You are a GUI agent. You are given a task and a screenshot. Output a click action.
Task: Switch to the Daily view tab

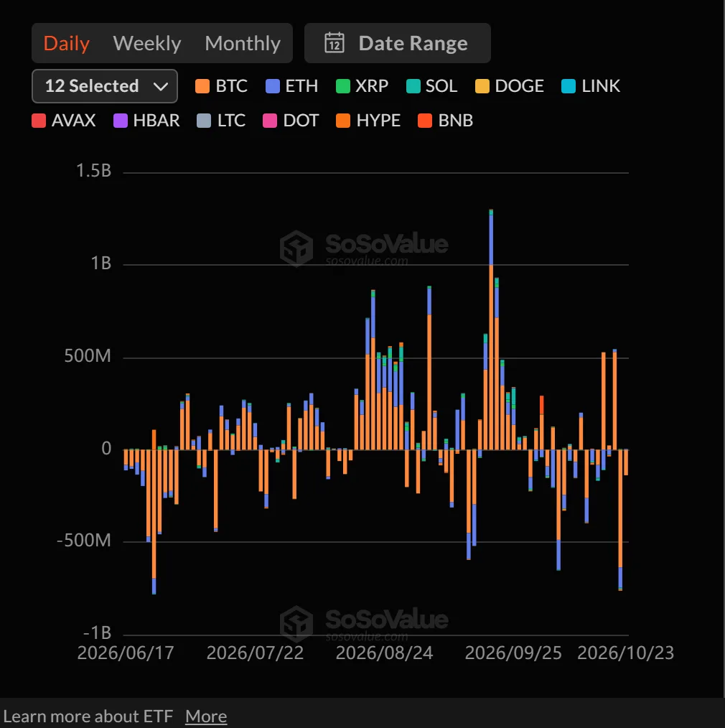66,43
